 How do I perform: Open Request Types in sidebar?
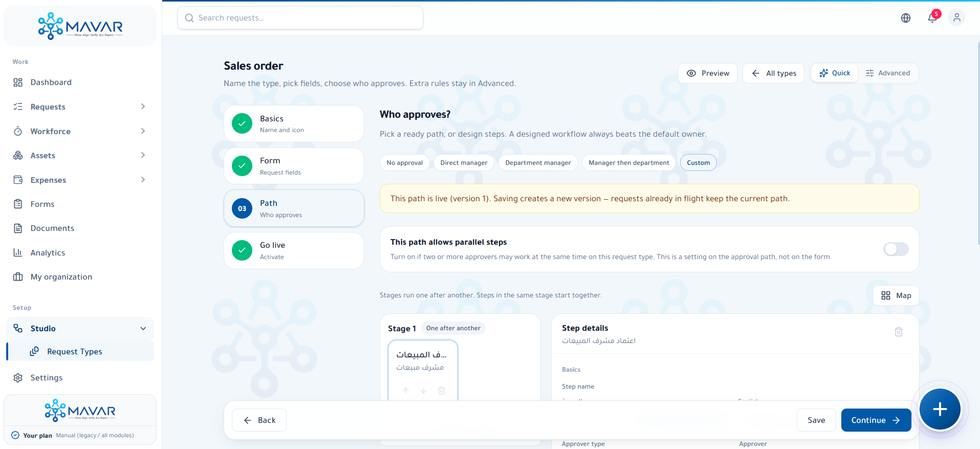tap(80, 351)
